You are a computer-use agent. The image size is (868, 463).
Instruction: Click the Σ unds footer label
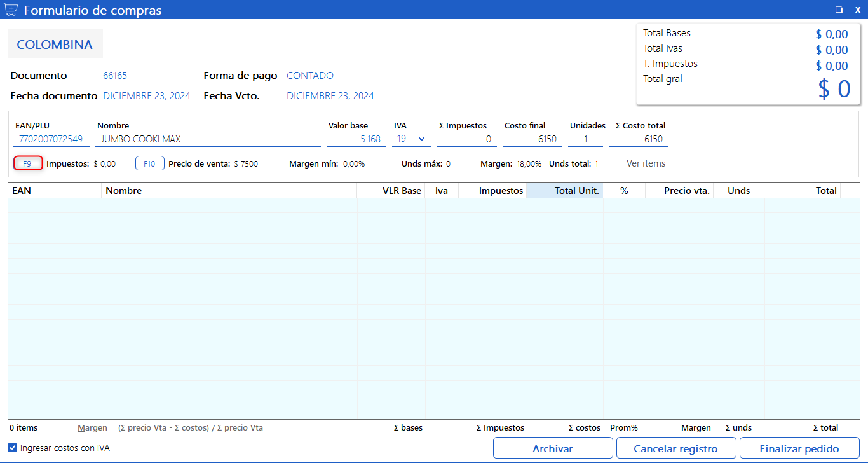(738, 428)
